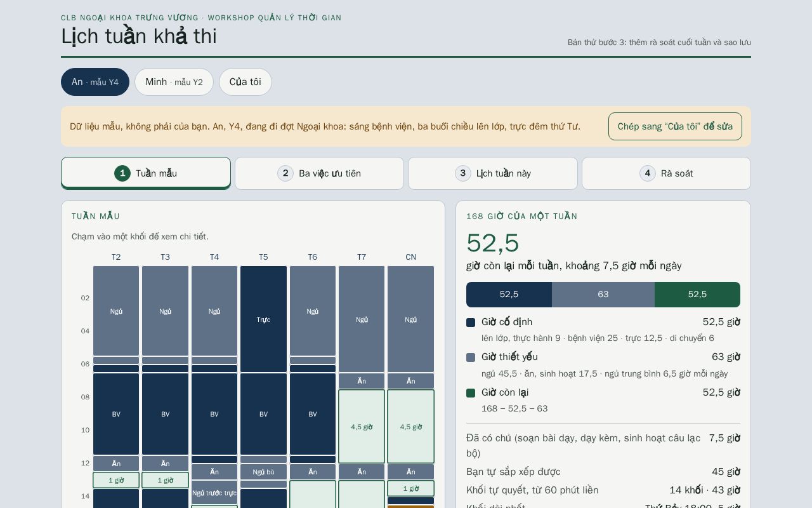Select the Ngủ block on T7
The height and width of the screenshot is (508, 812).
[x=362, y=319]
